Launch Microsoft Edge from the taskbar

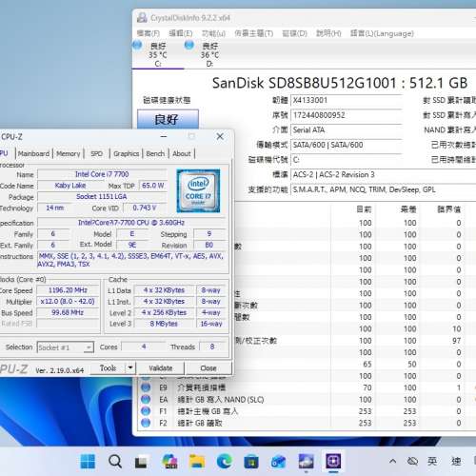pos(224,461)
